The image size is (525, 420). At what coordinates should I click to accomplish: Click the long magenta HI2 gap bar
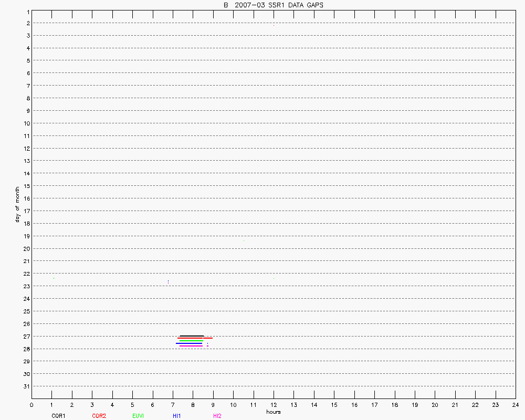pos(191,346)
